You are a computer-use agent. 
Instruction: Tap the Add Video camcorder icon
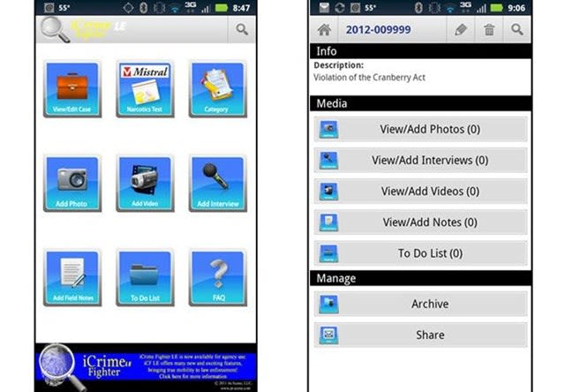146,183
